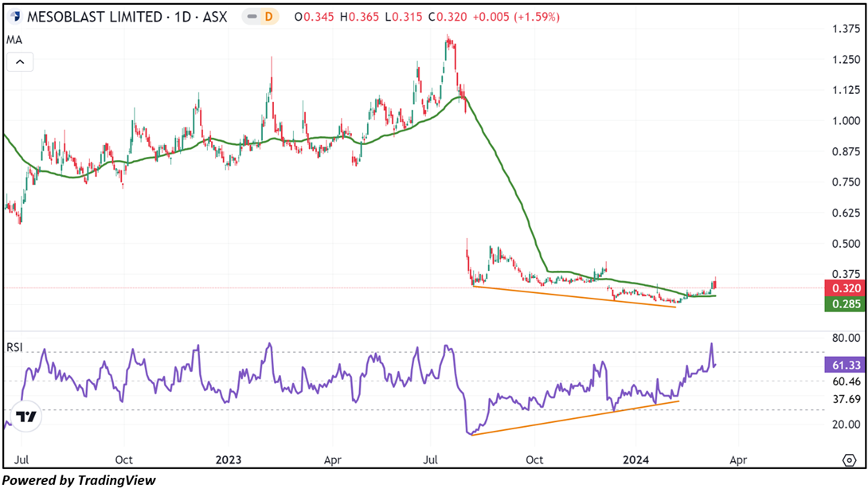868x489 pixels.
Task: Click the grey dash market status indicator
Action: pos(252,17)
